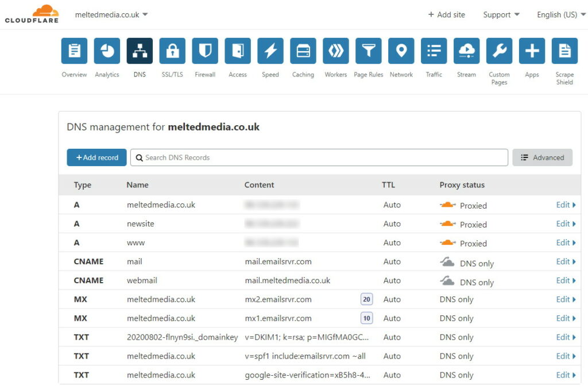Viewport: 588px width, 389px height.
Task: Edit the DKIM TXT record
Action: (x=566, y=337)
